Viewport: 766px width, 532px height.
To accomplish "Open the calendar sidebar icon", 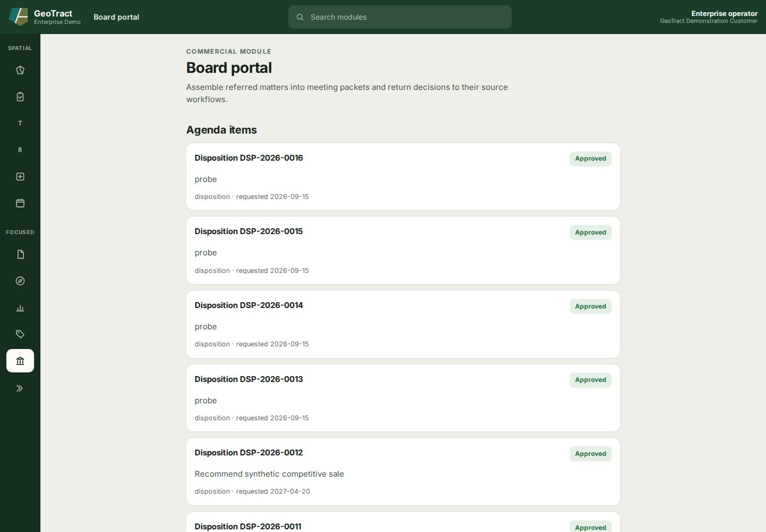I will 20,203.
